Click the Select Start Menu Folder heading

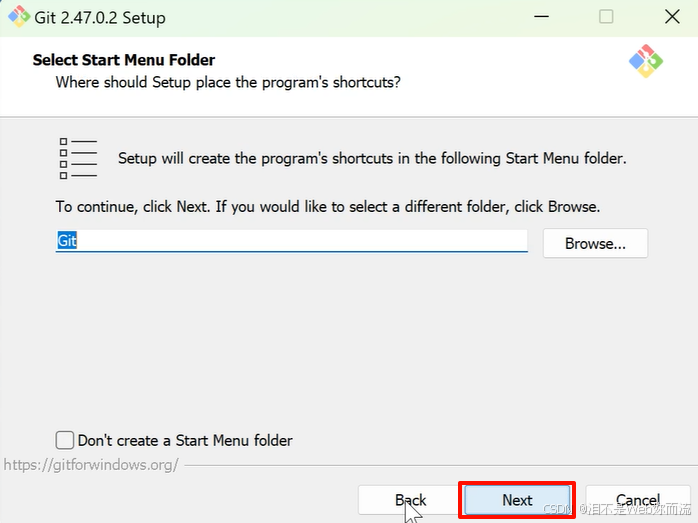124,60
